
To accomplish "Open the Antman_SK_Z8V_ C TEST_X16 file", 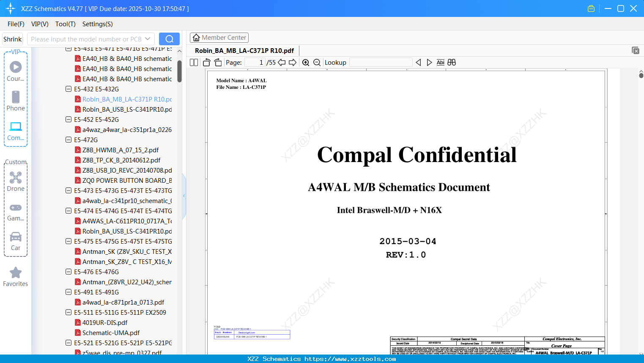I will (x=123, y=261).
